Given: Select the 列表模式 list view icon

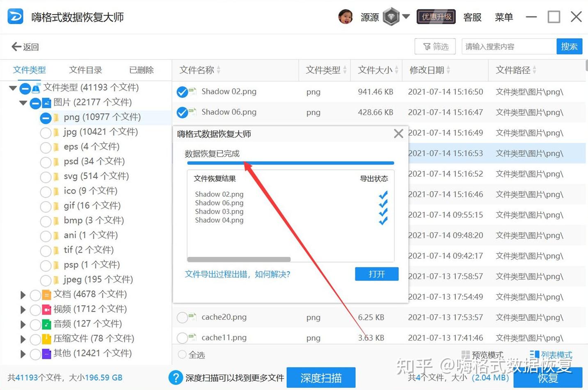Looking at the screenshot, I should tap(534, 354).
